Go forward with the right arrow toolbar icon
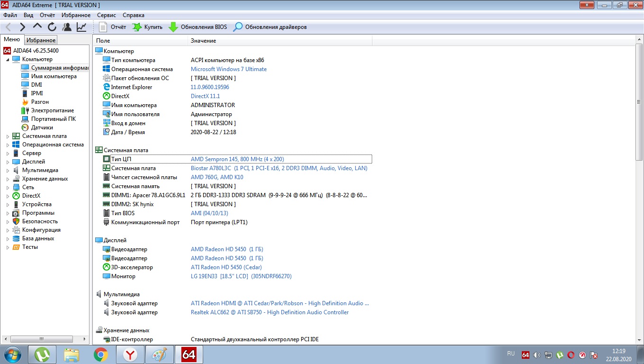The height and width of the screenshot is (364, 644). (x=23, y=27)
